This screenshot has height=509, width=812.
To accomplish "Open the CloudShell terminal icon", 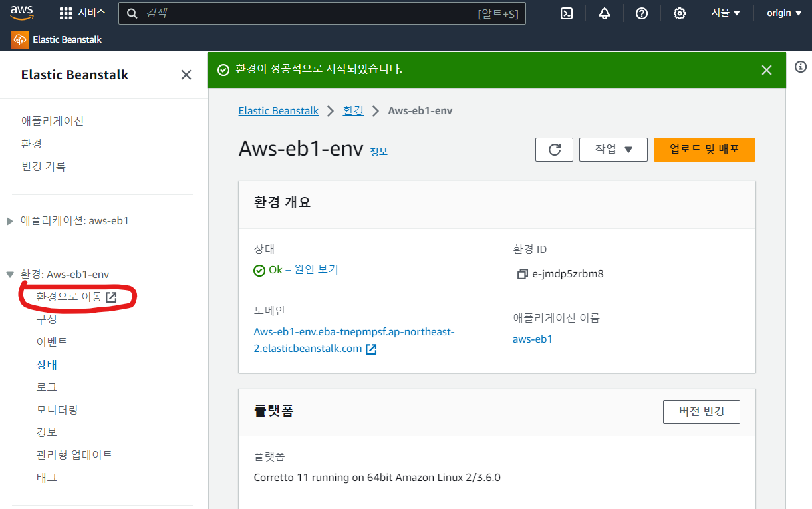I will coord(567,13).
